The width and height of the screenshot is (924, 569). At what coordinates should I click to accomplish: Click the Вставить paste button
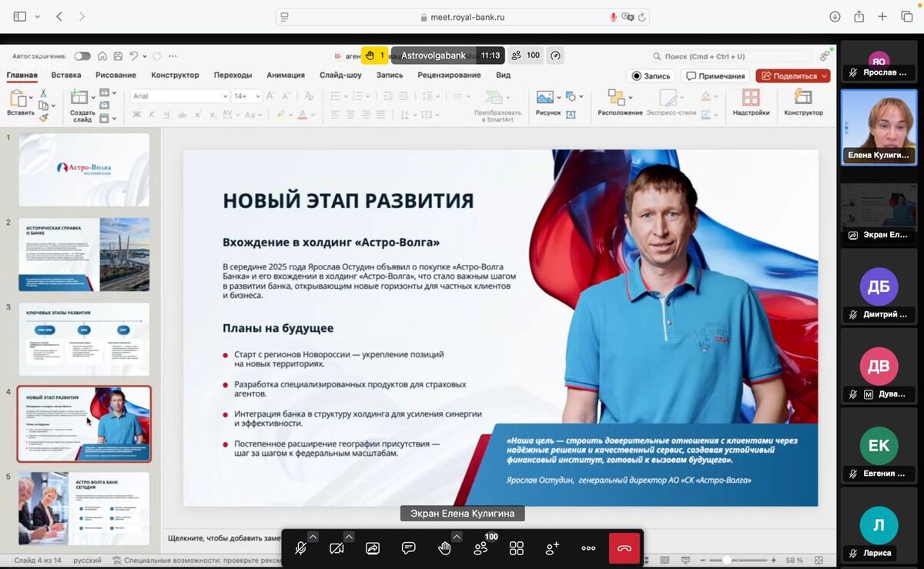pos(20,103)
